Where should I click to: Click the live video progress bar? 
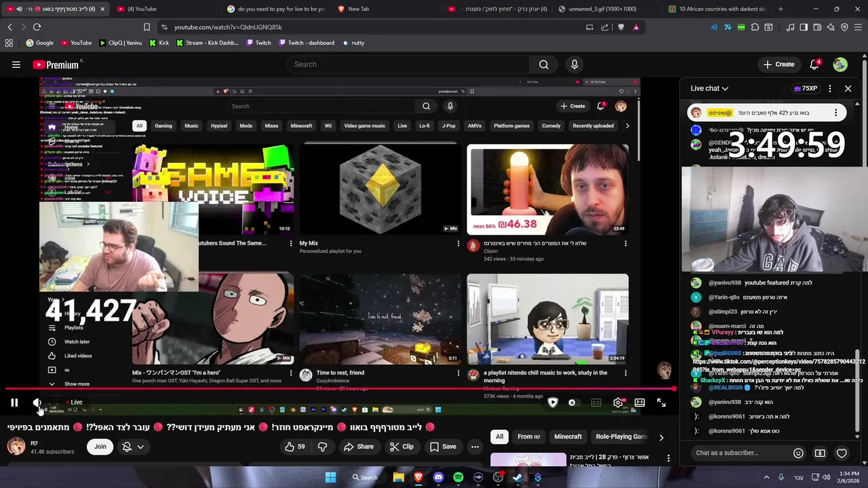tap(340, 389)
